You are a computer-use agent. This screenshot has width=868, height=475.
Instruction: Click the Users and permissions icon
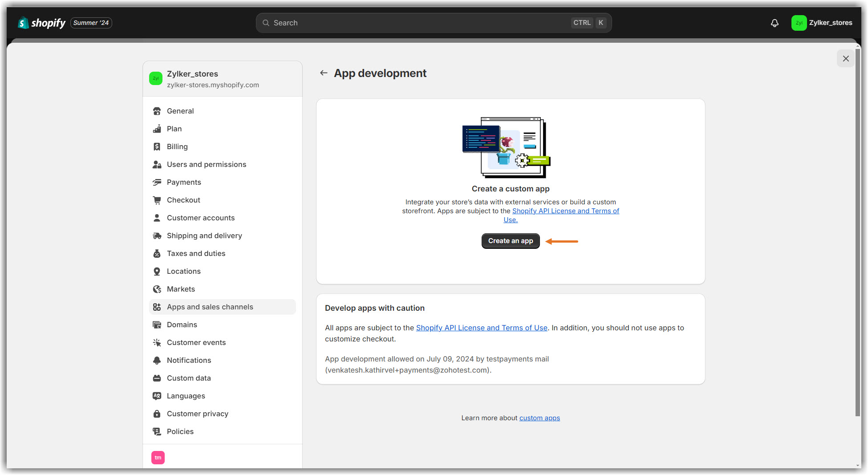pyautogui.click(x=157, y=164)
